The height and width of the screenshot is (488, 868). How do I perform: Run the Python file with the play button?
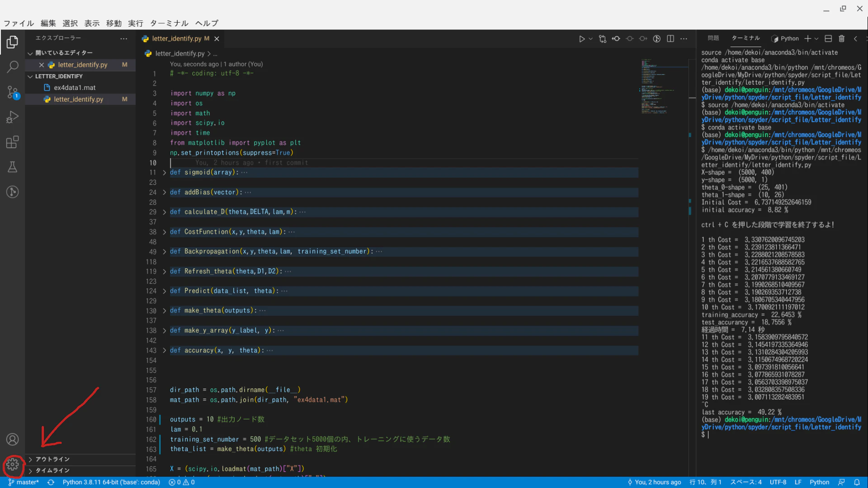coord(582,39)
